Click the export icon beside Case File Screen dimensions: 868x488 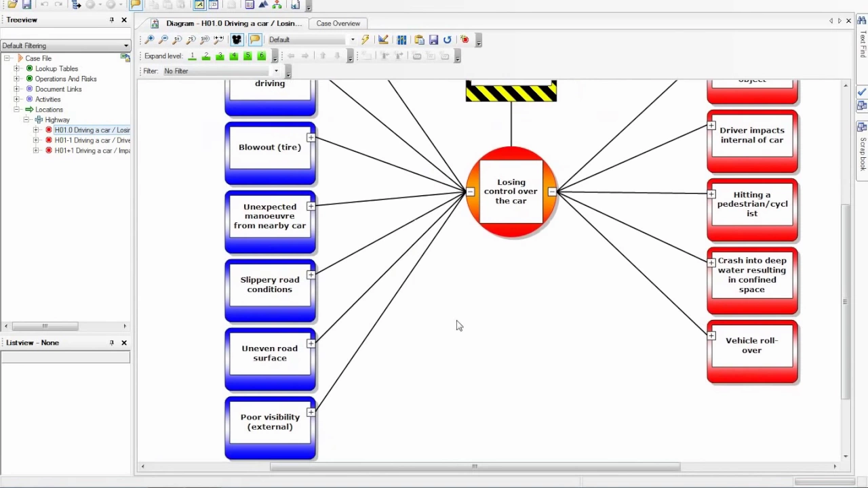tap(125, 58)
